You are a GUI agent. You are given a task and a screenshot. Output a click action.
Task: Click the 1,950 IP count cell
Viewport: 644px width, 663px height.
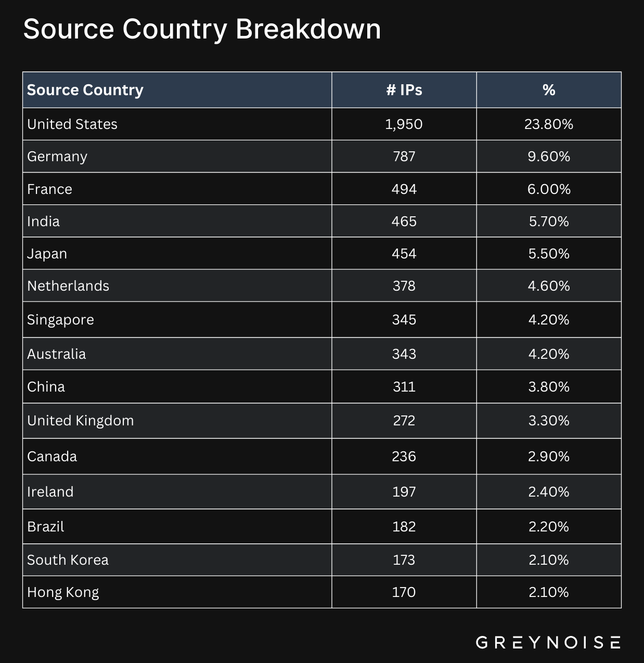point(404,124)
